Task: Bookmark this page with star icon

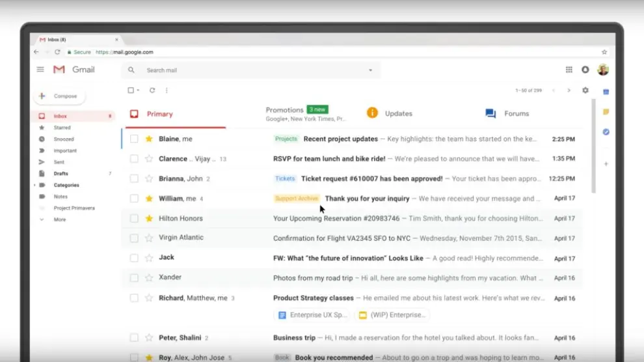Action: (x=604, y=52)
